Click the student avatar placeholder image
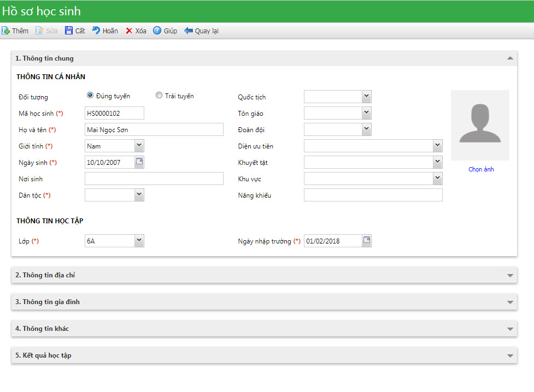534x392 pixels. 480,125
